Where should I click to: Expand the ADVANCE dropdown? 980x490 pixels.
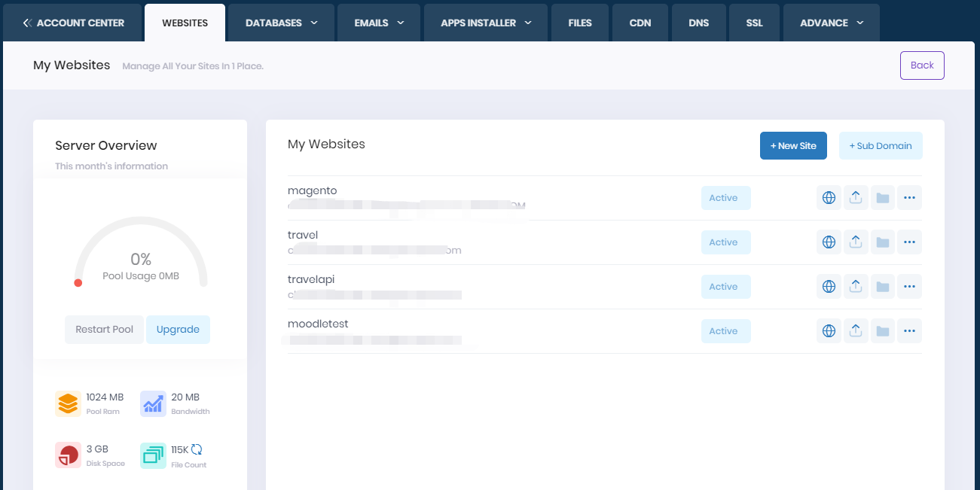point(831,23)
